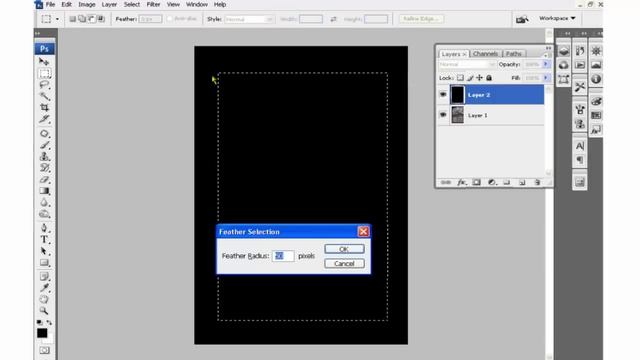Select the Zoom tool

44,311
